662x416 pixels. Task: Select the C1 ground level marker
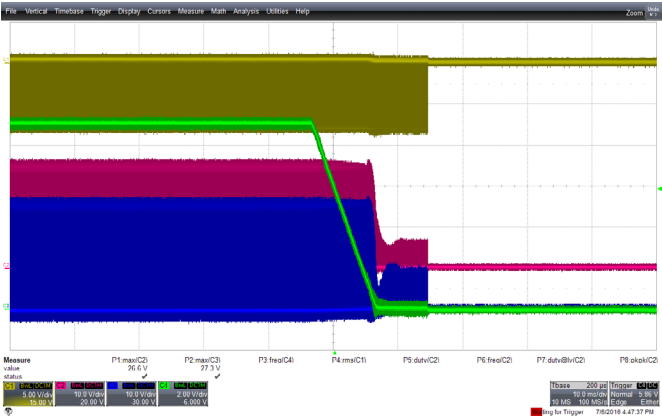[x=6, y=60]
